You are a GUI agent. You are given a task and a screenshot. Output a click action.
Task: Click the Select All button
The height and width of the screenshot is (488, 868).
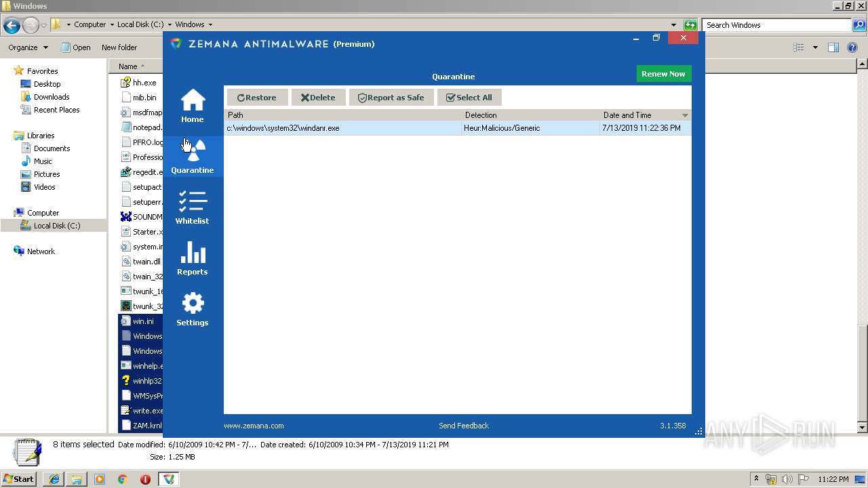click(469, 98)
